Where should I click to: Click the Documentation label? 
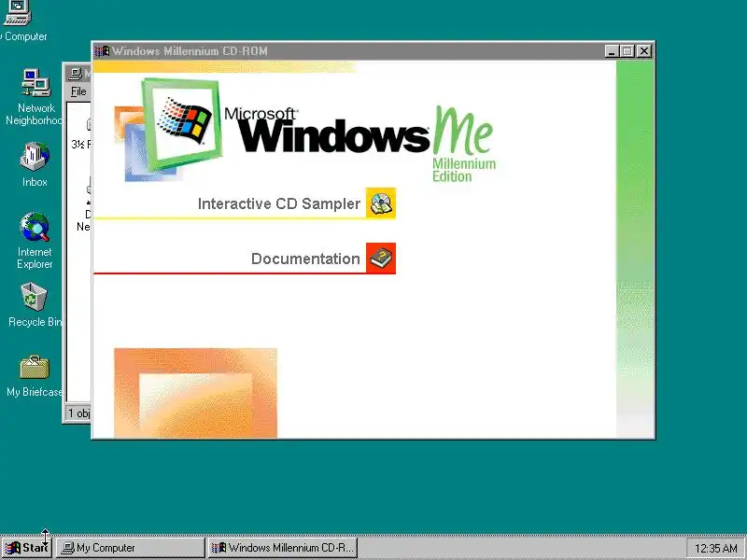(x=305, y=259)
